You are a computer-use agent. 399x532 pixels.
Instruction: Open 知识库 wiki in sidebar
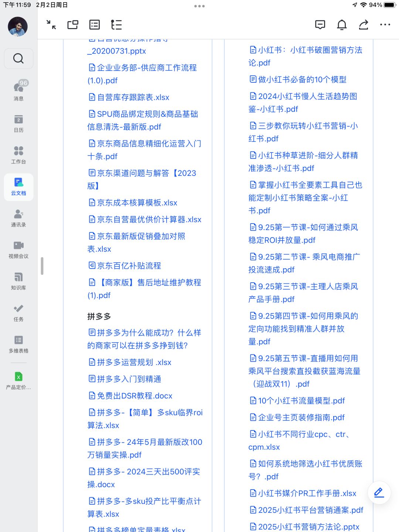[x=18, y=281]
